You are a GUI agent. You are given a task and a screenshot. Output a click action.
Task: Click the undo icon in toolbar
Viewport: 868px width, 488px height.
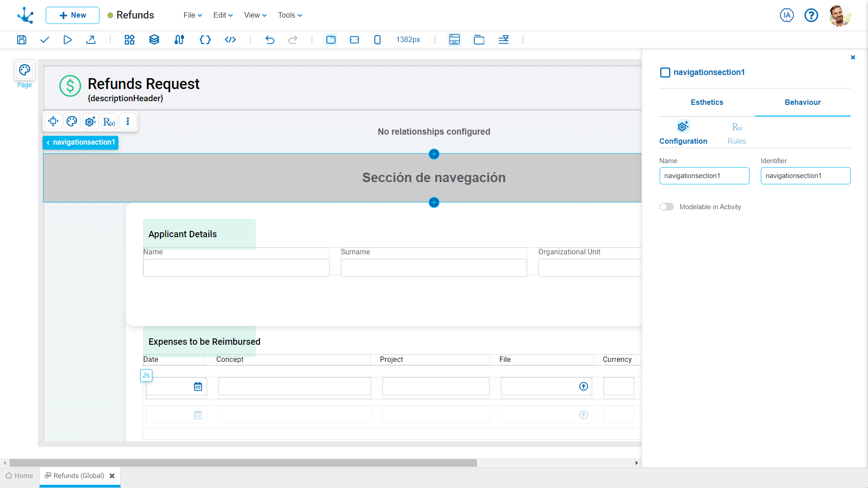click(269, 39)
